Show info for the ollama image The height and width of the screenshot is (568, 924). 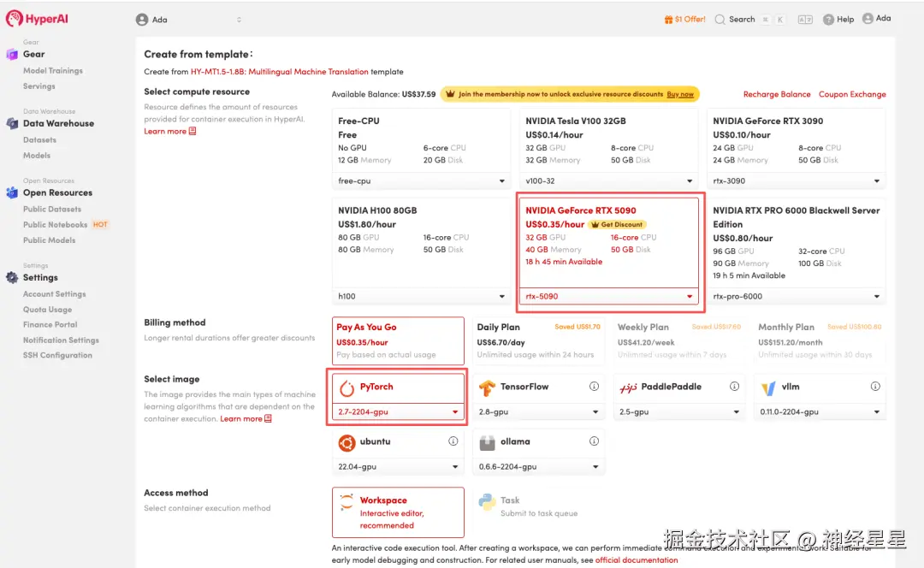pyautogui.click(x=594, y=441)
